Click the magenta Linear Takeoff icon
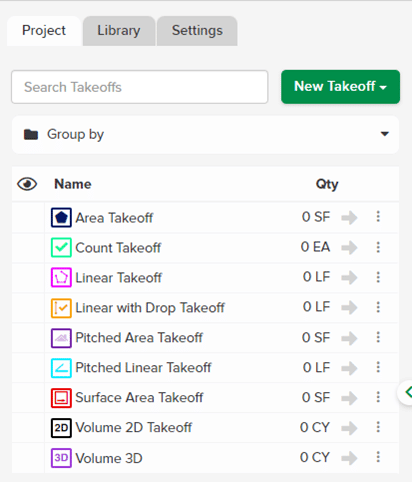The width and height of the screenshot is (412, 482). [x=61, y=278]
